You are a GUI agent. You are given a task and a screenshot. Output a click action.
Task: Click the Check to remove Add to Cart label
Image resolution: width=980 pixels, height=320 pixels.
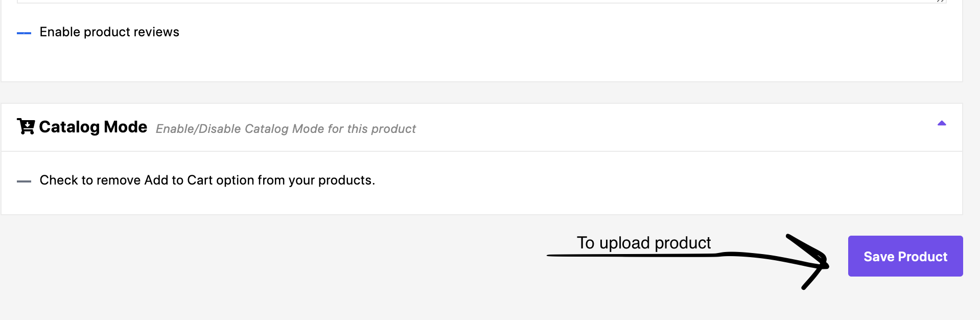(x=207, y=180)
